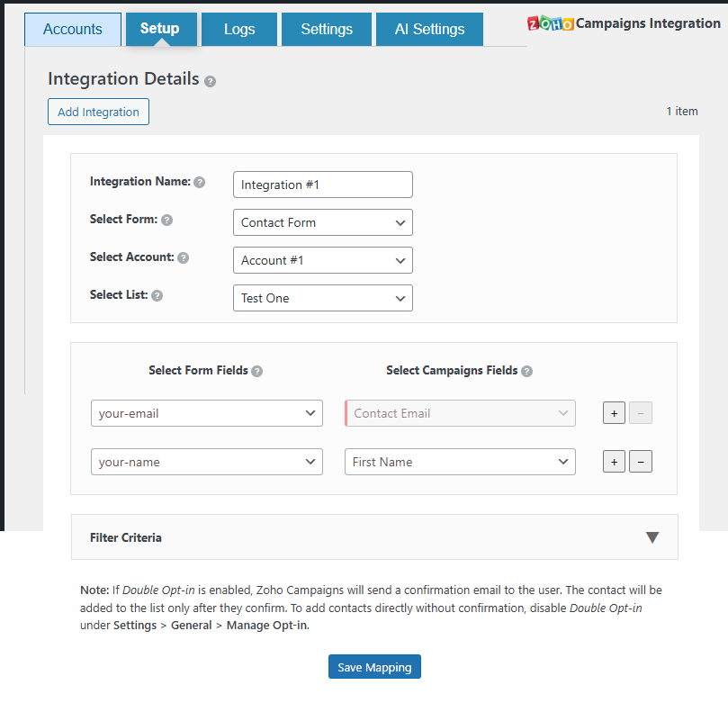Open the AI Settings tab
This screenshot has height=721, width=728.
pos(429,29)
